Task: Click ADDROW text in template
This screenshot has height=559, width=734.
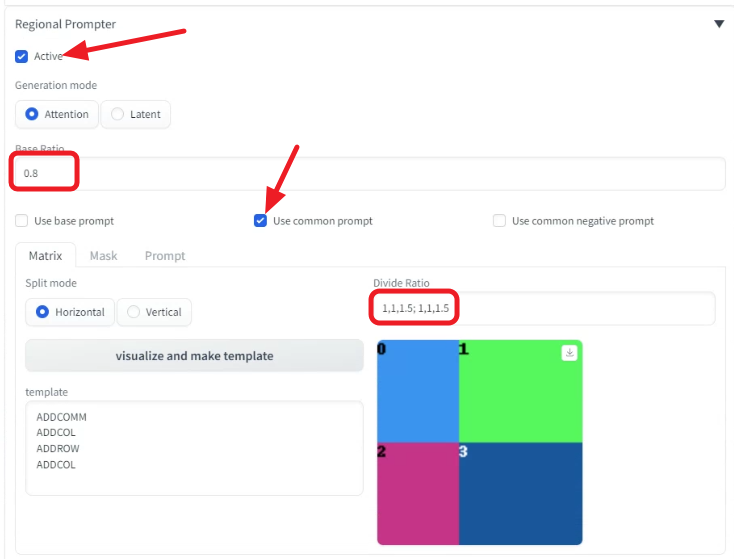Action: point(58,449)
